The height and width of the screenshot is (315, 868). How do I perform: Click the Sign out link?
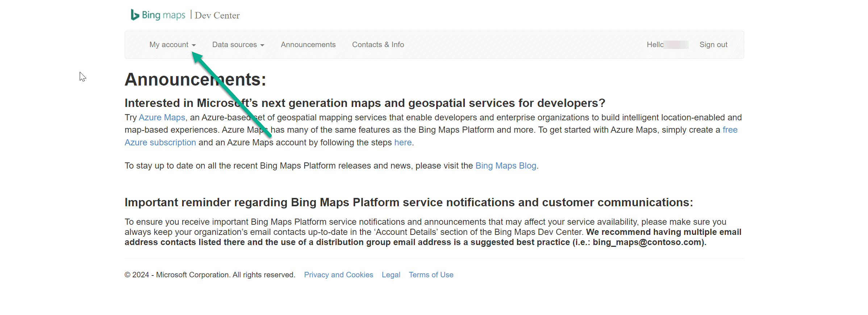point(713,45)
